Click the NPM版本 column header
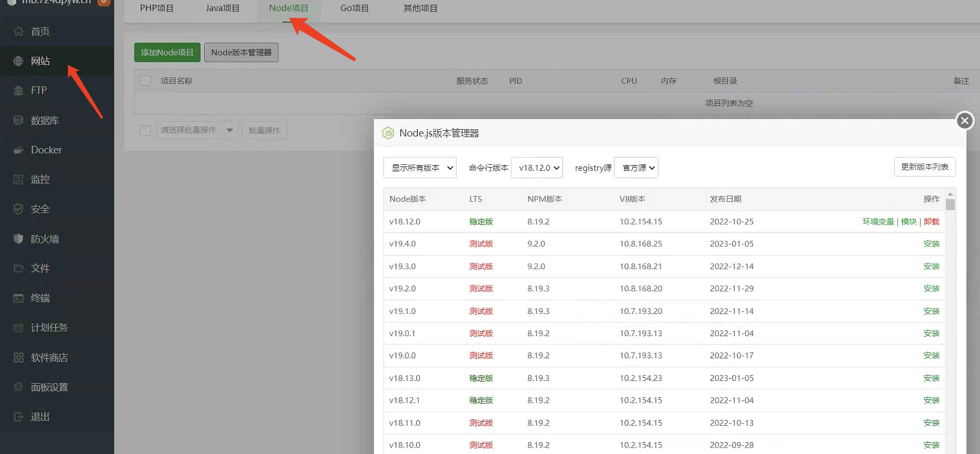980x454 pixels. coord(545,199)
